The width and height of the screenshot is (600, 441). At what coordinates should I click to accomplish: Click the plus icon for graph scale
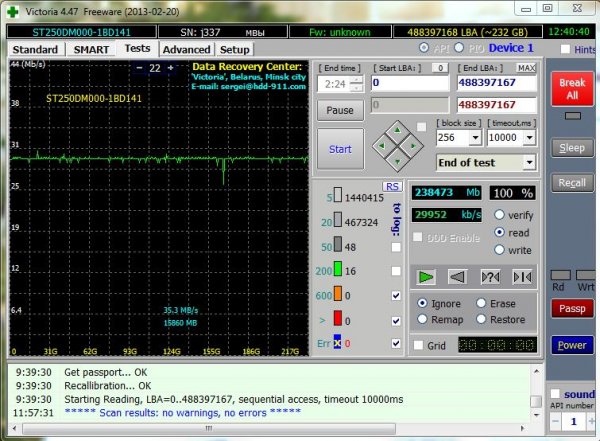[x=171, y=68]
